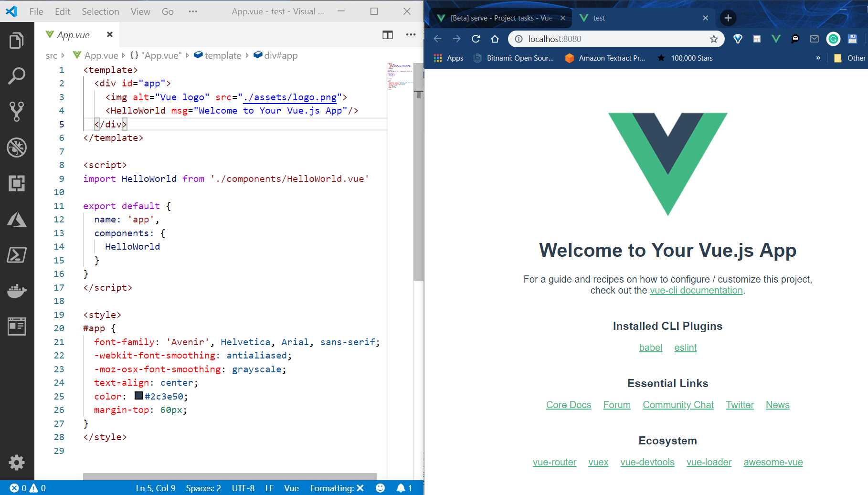Open VS Code settings via the gear icon

point(17,462)
